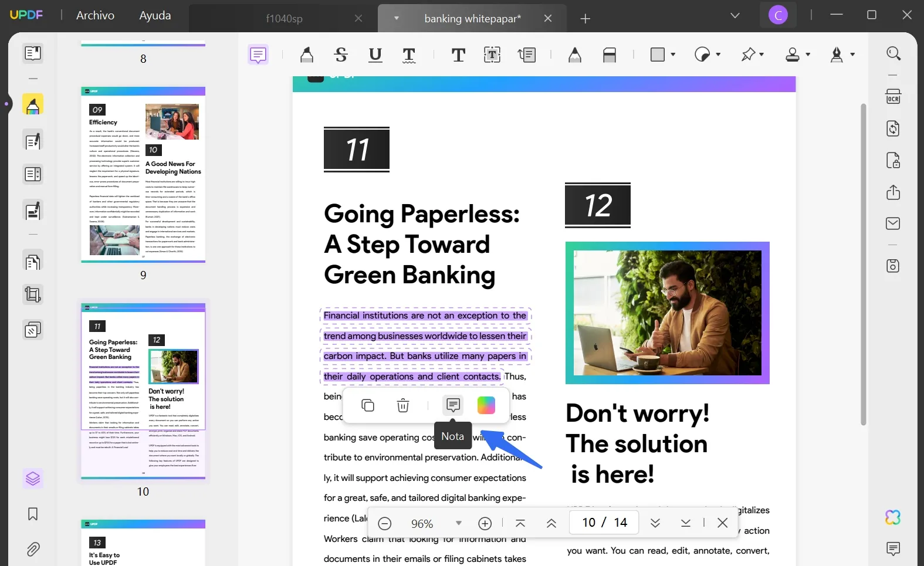Screen dimensions: 924x566
Task: Expand the zoom percentage dropdown
Action: [x=459, y=523]
